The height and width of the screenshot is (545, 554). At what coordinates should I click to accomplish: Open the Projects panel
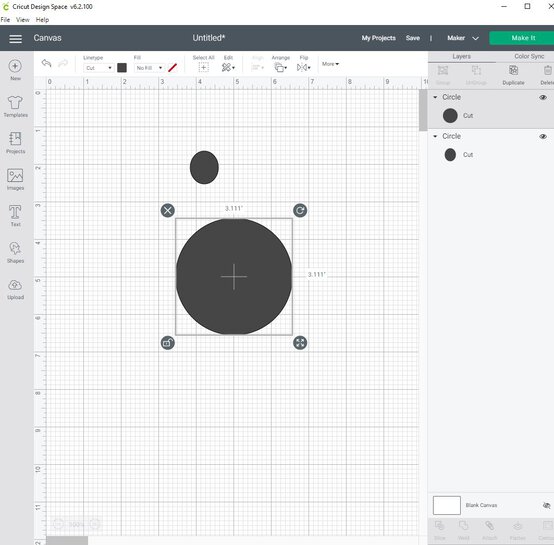pyautogui.click(x=15, y=142)
